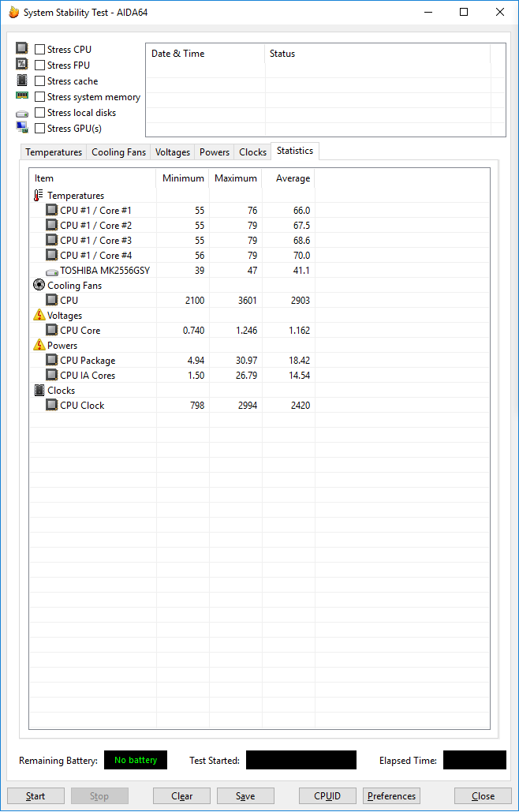Enable the Stress FPU checkbox
This screenshot has width=519, height=812.
[x=39, y=65]
